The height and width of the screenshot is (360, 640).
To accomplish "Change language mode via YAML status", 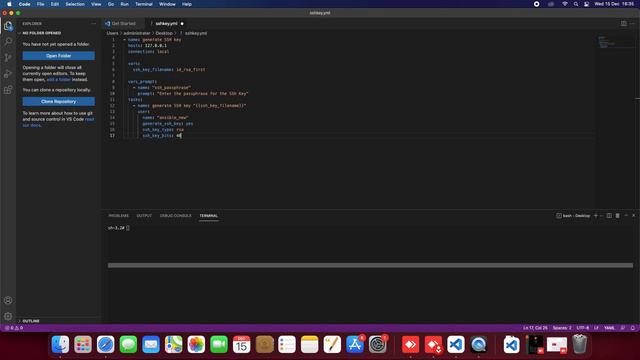I will 609,328.
